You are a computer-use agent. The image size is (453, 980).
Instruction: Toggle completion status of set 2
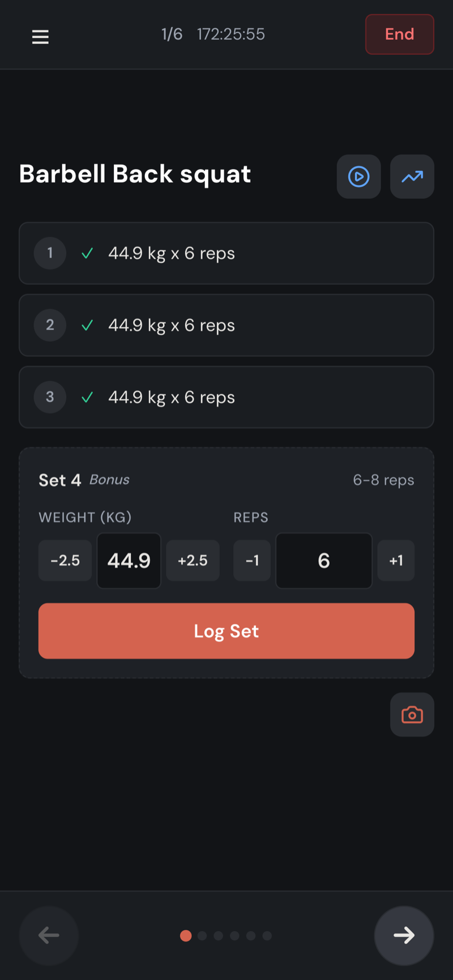point(87,326)
